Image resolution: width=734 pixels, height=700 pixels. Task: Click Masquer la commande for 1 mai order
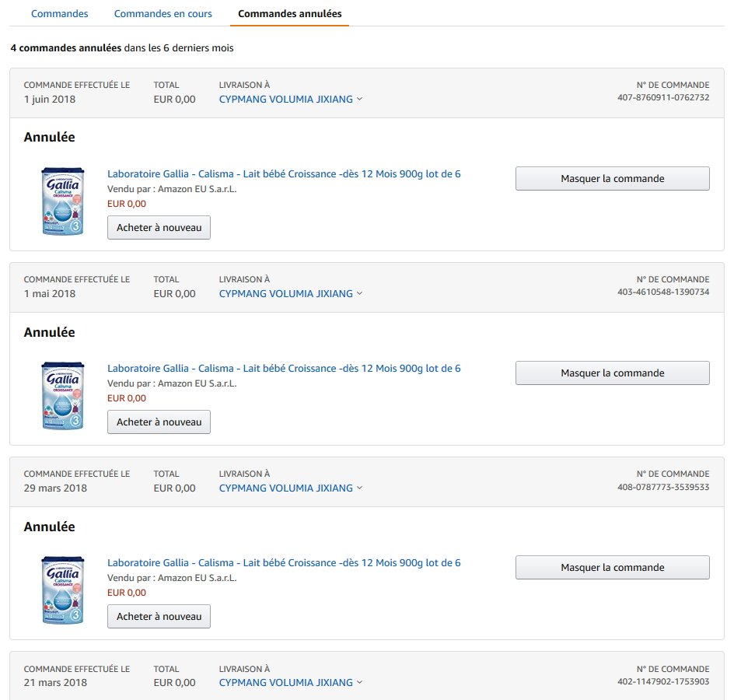pyautogui.click(x=612, y=373)
